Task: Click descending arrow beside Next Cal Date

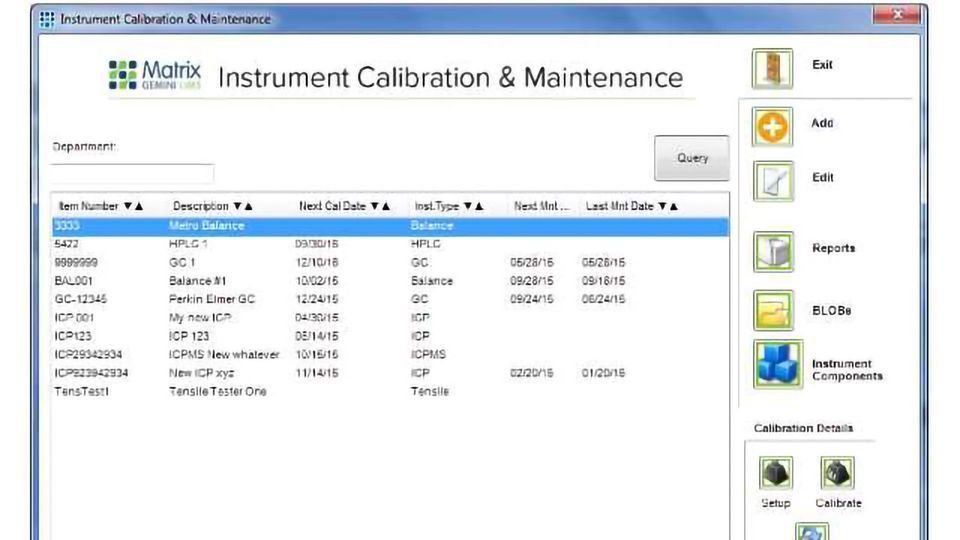Action: point(375,206)
